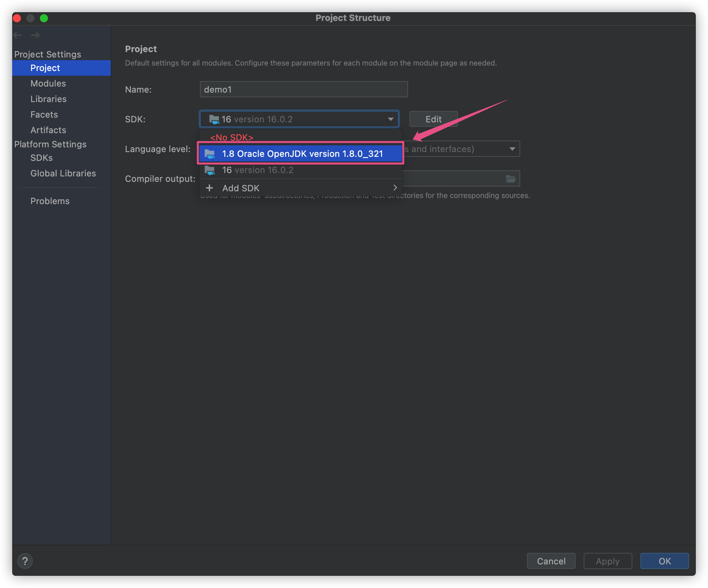Viewport: 708px width, 588px height.
Task: Click the SDK combo box showing 16
Action: (x=299, y=119)
